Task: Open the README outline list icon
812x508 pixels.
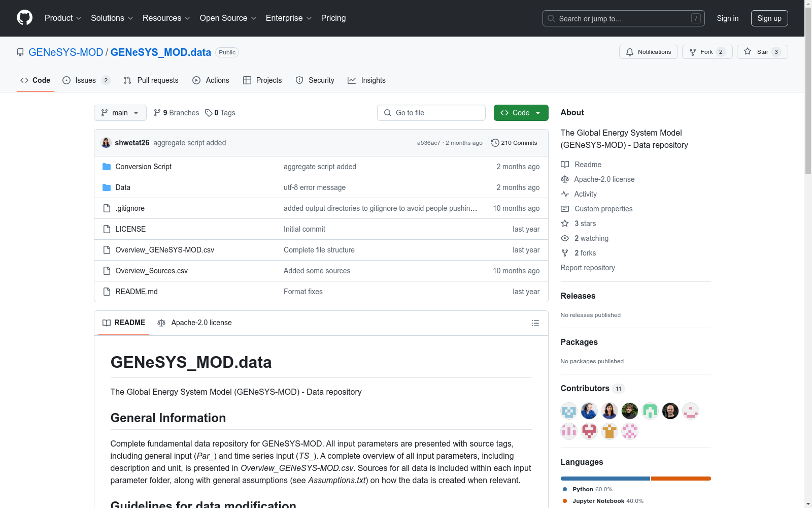Action: [x=535, y=323]
